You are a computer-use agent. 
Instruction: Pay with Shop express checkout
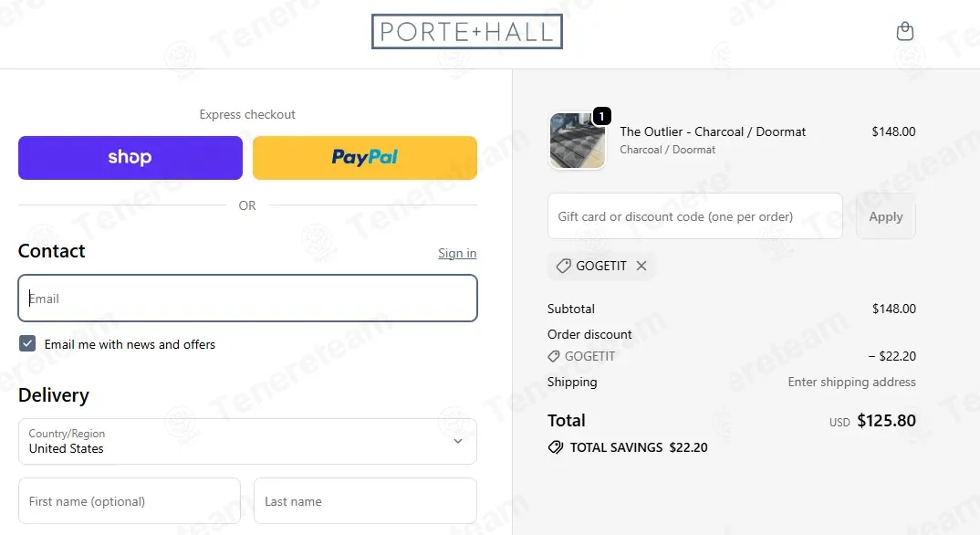[x=130, y=158]
